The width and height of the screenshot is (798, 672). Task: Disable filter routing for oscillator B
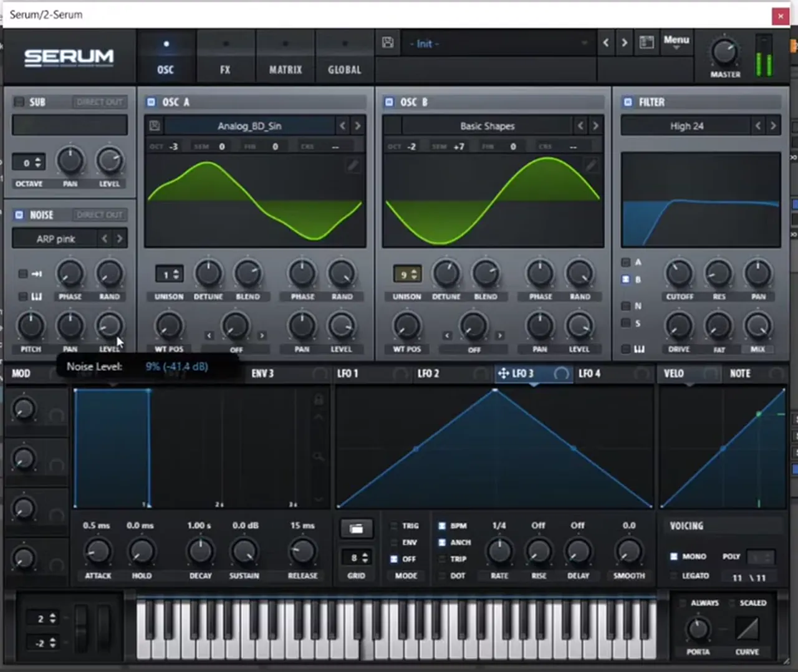tap(625, 279)
